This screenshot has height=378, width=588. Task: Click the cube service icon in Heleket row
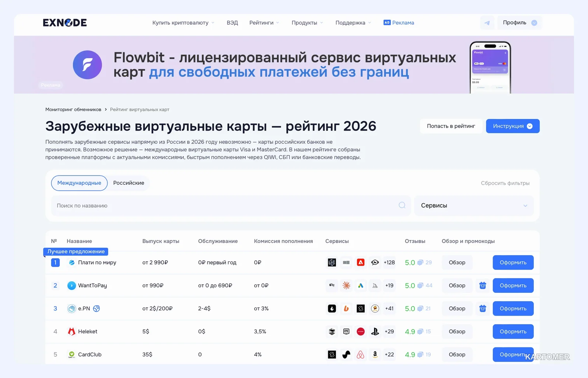[x=332, y=332]
